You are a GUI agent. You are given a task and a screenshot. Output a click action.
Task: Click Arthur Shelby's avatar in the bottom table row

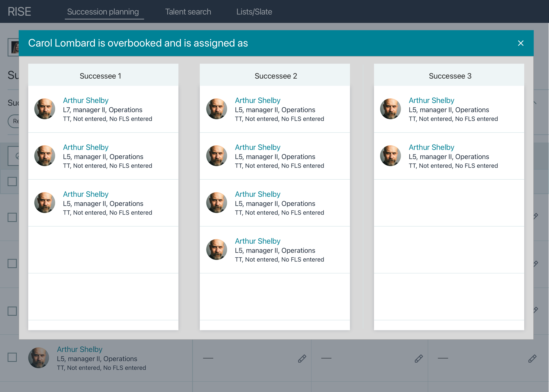click(x=39, y=358)
